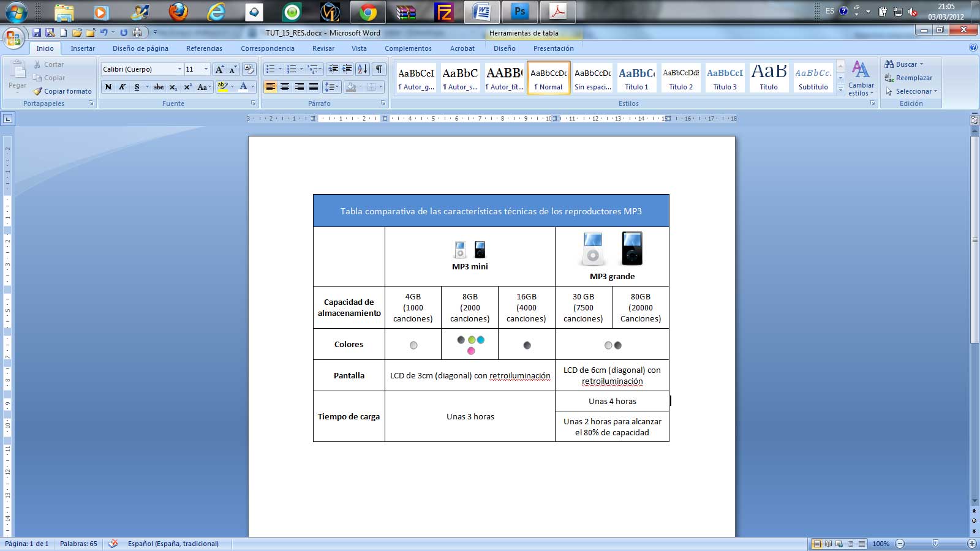Enable center paragraph alignment
Image resolution: width=980 pixels, height=551 pixels.
click(285, 86)
